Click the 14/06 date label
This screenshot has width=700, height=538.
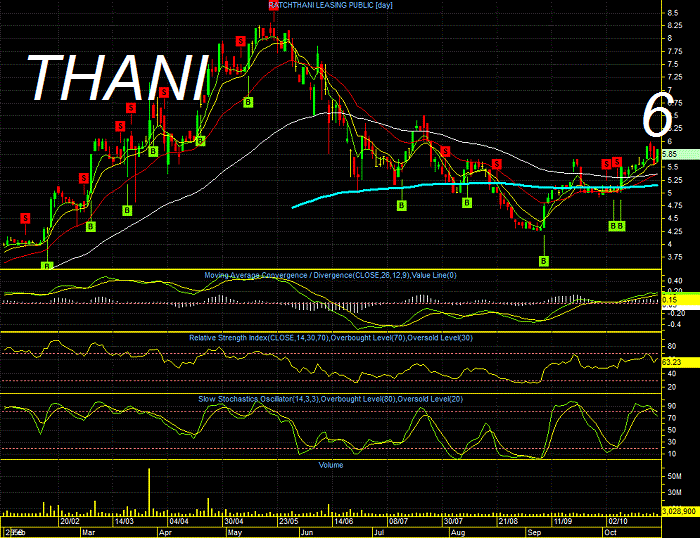coord(344,521)
